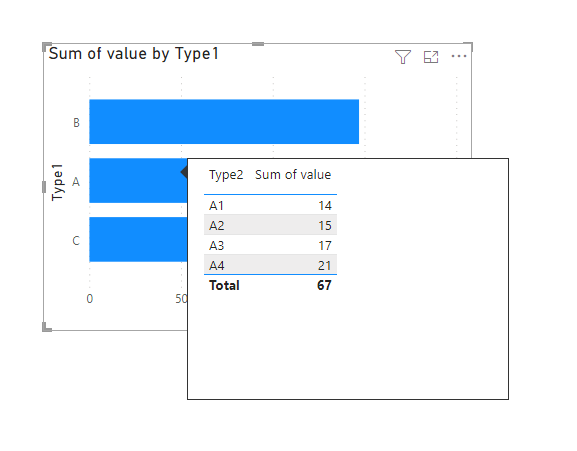Click the left-middle resize handle of visual
577x451 pixels.
tap(44, 187)
